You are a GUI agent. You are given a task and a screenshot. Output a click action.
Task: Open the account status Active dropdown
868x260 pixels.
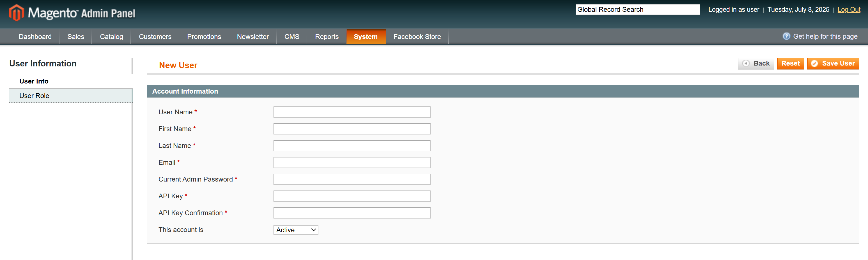[296, 230]
